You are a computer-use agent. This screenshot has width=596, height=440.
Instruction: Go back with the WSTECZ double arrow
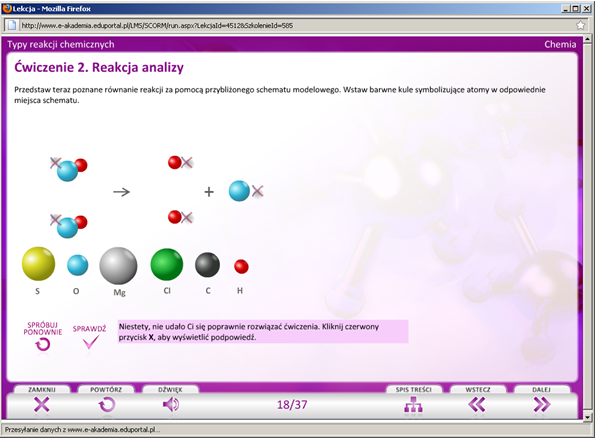[477, 404]
